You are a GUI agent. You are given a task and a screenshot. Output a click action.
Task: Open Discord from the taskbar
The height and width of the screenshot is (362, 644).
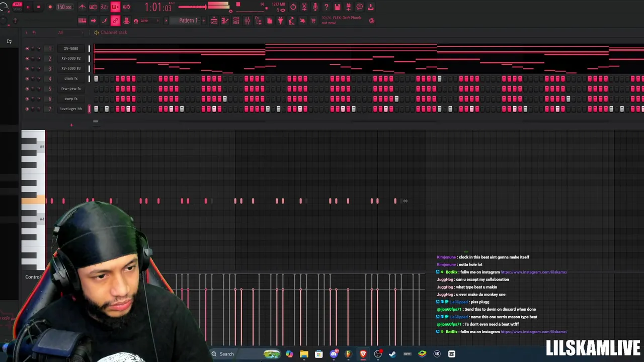point(334,354)
